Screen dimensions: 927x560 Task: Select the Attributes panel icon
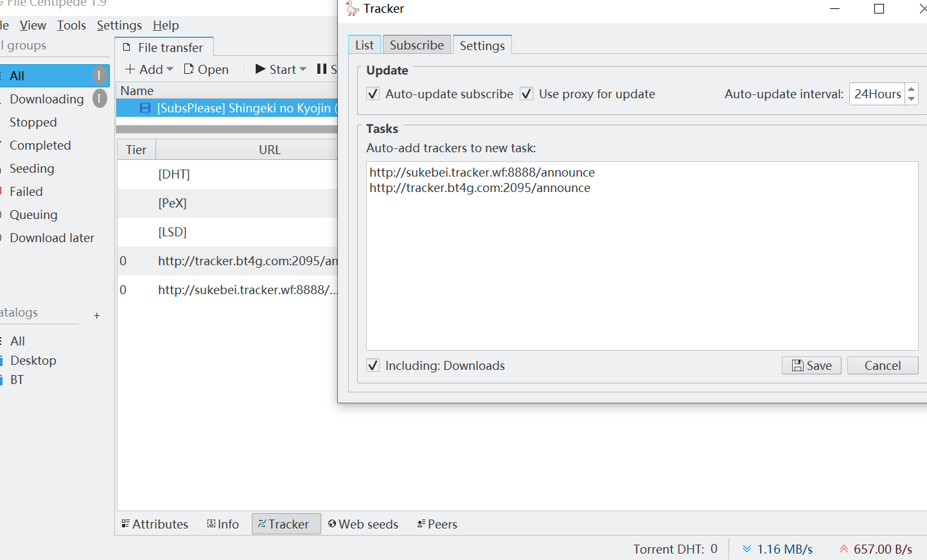tap(127, 523)
